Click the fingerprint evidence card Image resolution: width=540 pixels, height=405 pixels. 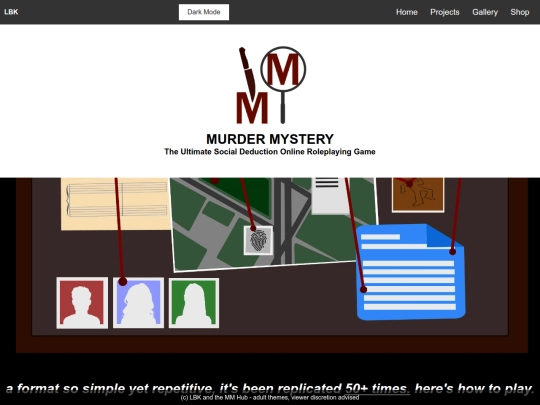258,240
